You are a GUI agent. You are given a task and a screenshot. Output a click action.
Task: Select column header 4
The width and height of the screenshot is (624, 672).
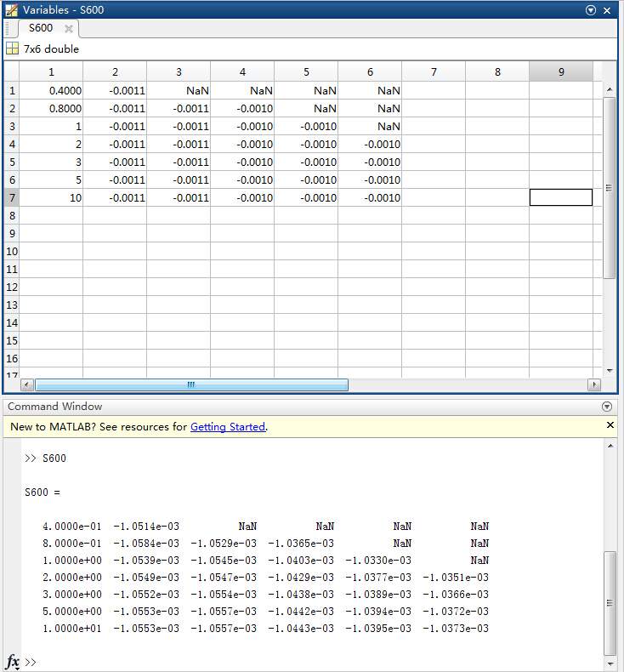(x=242, y=72)
